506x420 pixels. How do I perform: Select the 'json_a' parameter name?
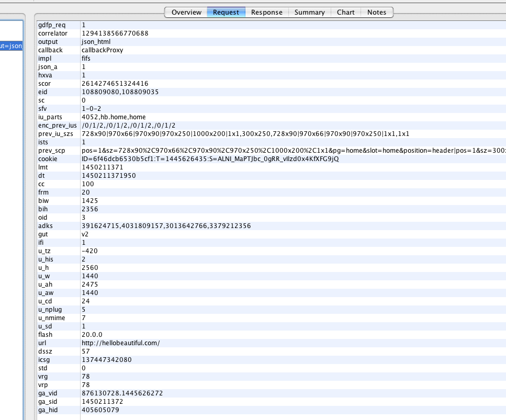48,67
